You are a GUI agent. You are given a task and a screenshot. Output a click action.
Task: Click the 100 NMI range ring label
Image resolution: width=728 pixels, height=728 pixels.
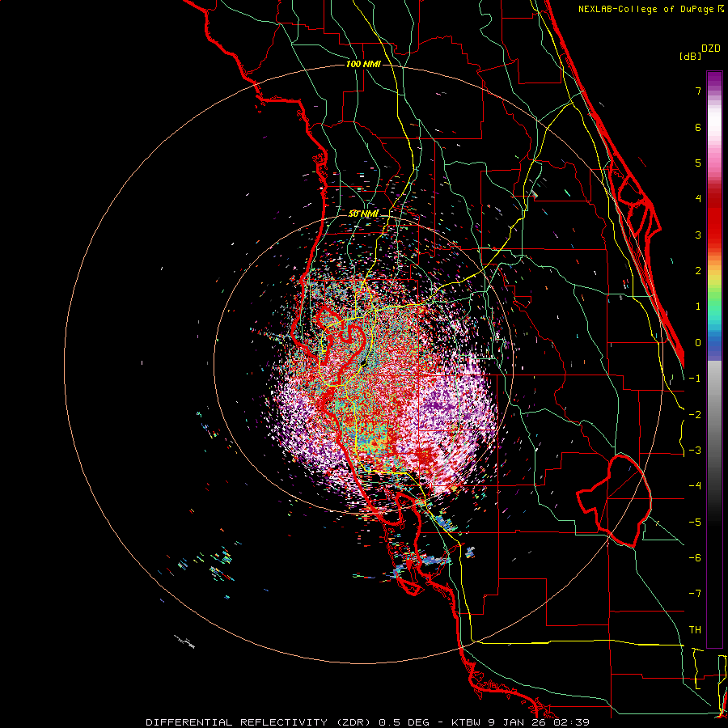pos(363,64)
